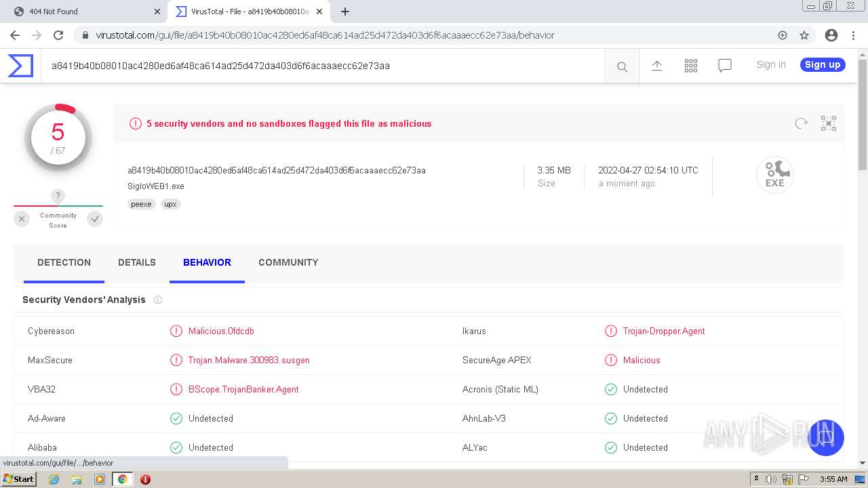The image size is (868, 488).
Task: Open the similarity graph icon
Action: 829,123
